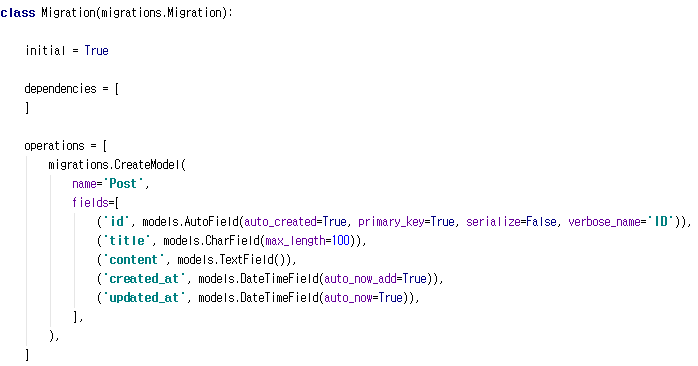This screenshot has width=698, height=366.
Task: Click the 'name' keyword argument
Action: pos(84,184)
